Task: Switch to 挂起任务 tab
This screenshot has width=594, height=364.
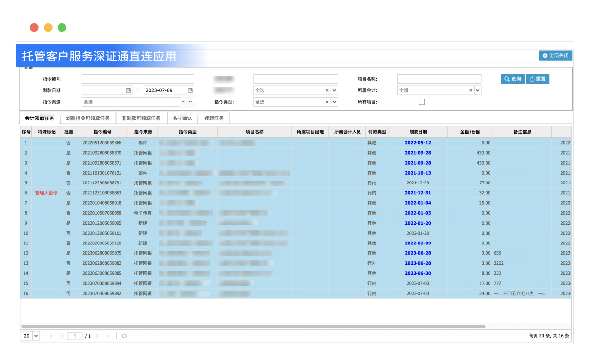Action: (x=214, y=118)
